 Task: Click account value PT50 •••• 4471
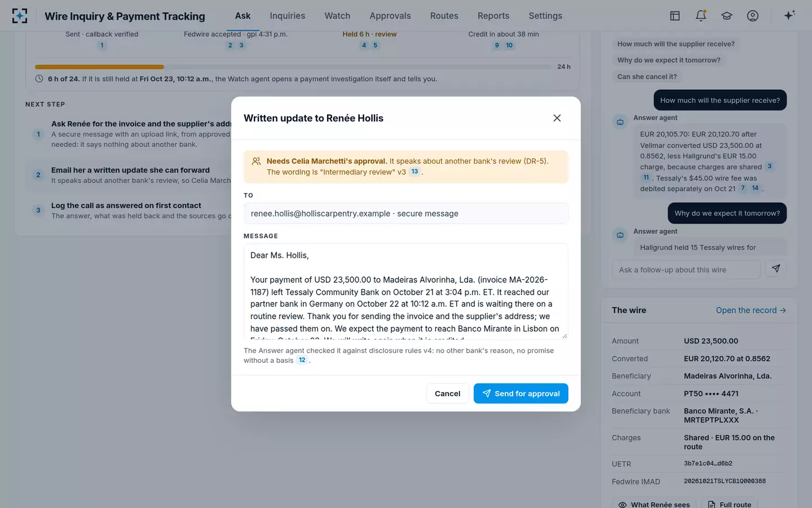(711, 393)
